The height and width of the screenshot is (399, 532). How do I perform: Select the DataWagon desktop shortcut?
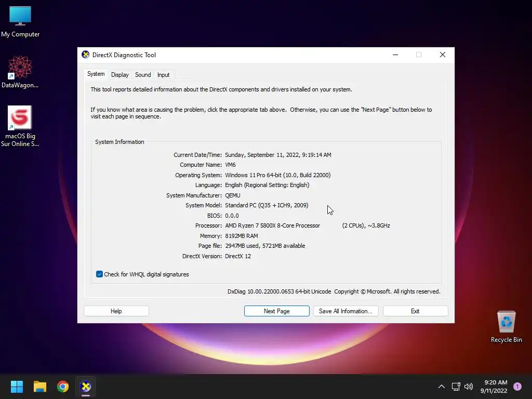click(x=20, y=72)
